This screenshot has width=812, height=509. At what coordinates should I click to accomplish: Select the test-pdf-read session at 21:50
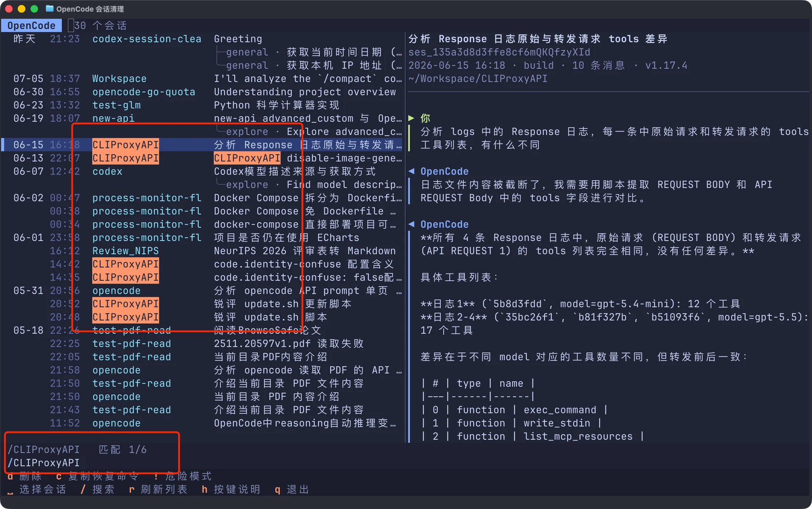[202, 383]
